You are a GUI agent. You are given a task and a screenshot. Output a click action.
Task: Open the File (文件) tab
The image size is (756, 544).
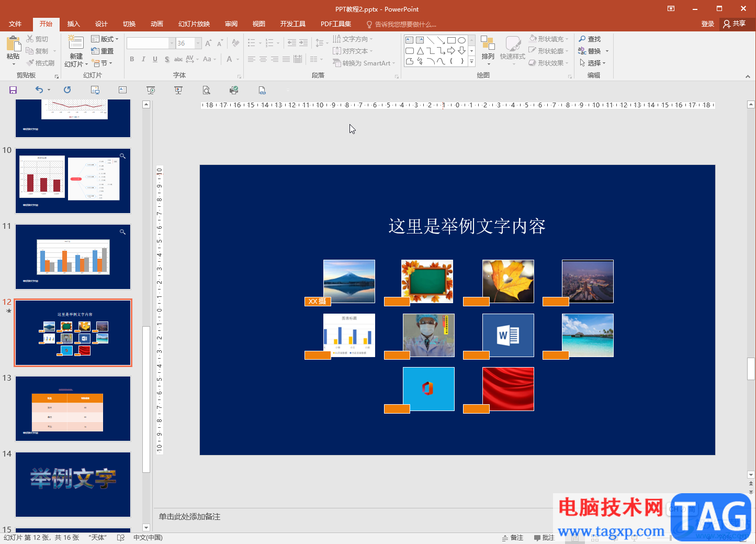pyautogui.click(x=15, y=24)
